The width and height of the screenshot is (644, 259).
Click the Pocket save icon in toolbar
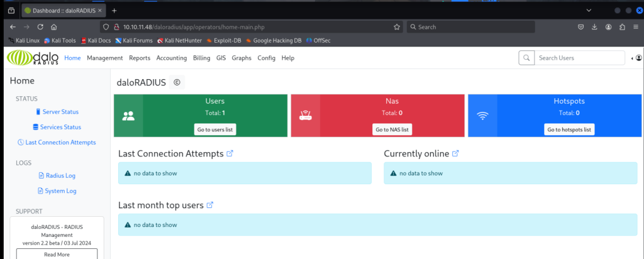click(580, 27)
